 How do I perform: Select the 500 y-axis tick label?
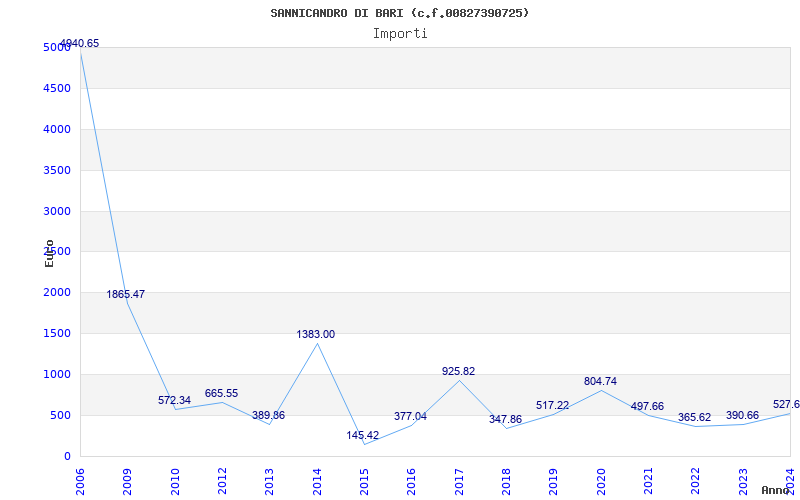pyautogui.click(x=61, y=415)
